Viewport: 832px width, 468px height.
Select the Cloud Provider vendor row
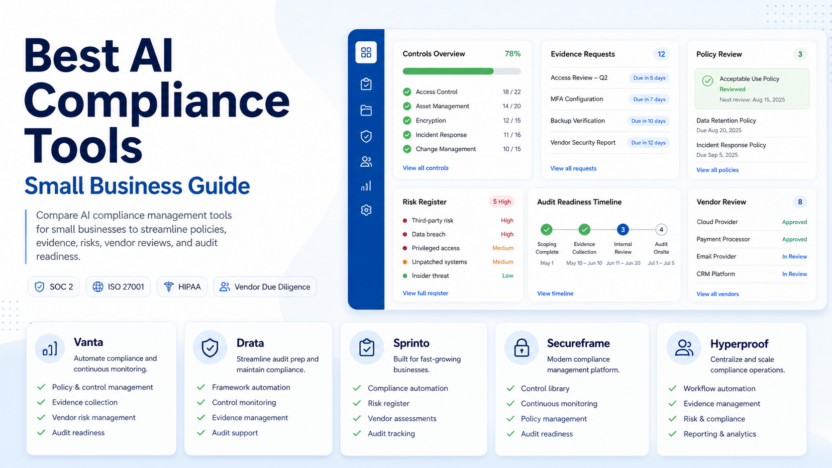pyautogui.click(x=751, y=222)
